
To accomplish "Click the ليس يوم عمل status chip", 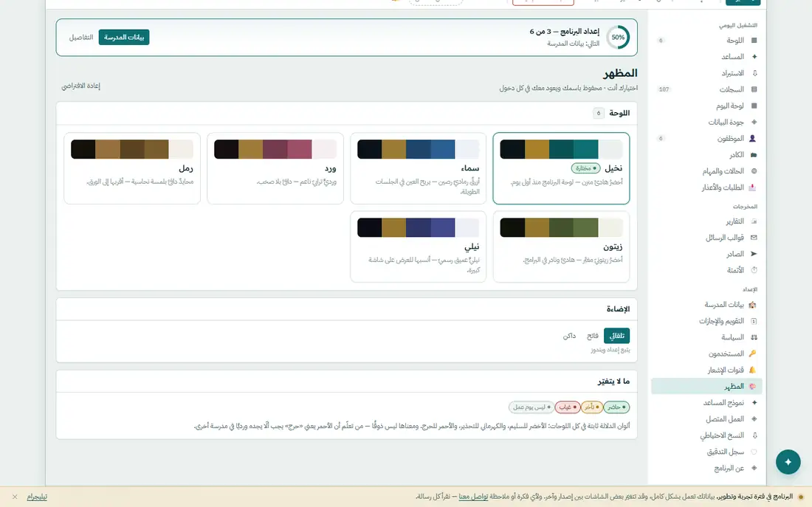I will (x=531, y=407).
